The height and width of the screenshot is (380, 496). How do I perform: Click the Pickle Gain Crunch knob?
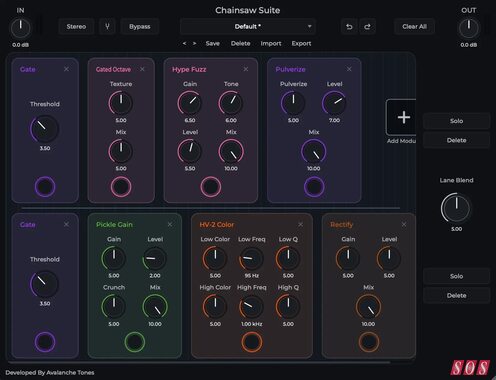114,307
